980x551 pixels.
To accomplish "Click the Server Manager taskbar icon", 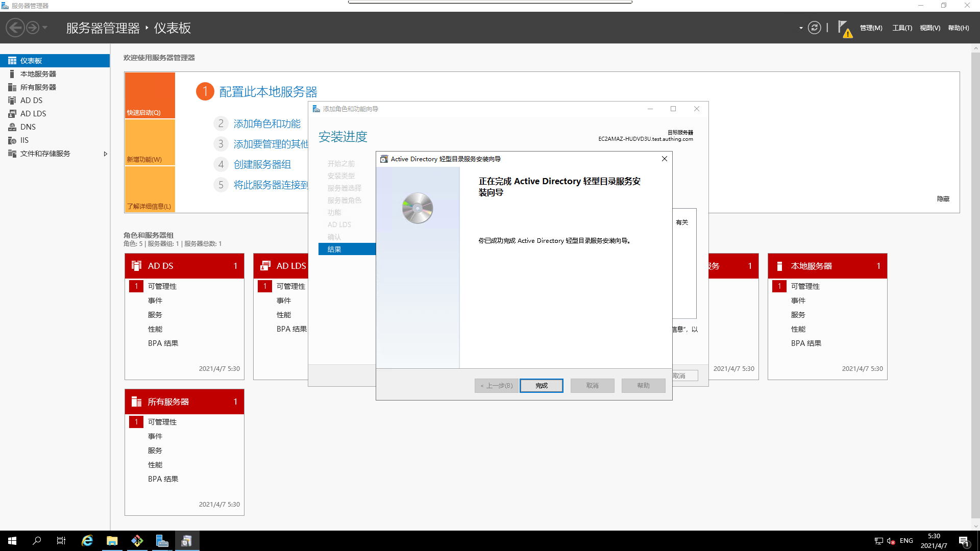I will point(162,541).
